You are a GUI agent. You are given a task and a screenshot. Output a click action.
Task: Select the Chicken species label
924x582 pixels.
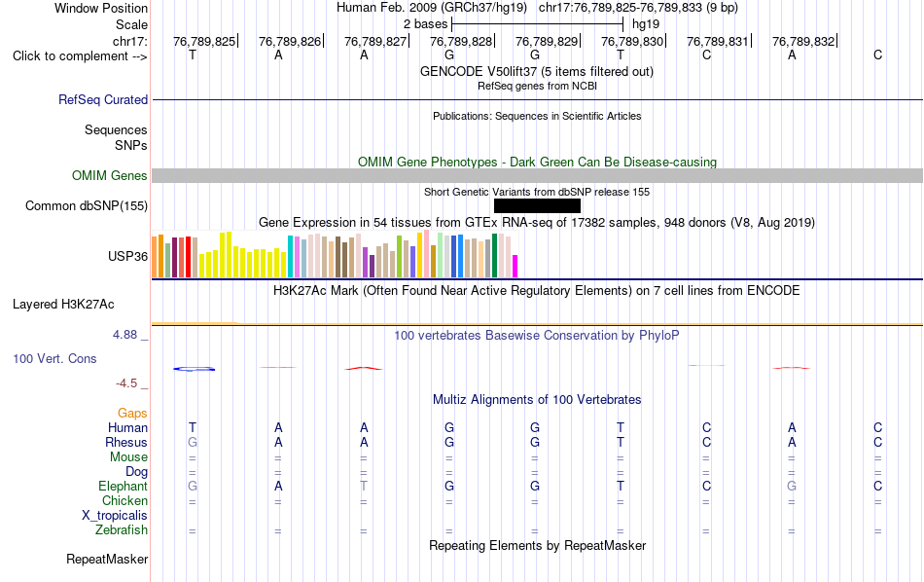[x=124, y=500]
